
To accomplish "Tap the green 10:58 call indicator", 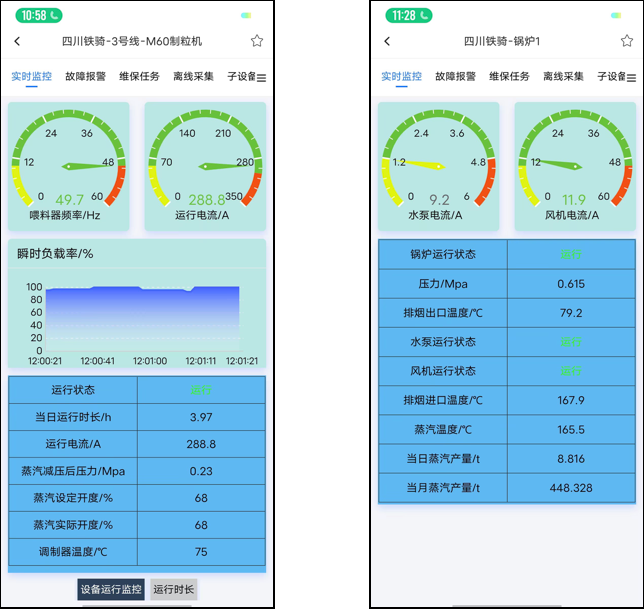I will click(39, 15).
